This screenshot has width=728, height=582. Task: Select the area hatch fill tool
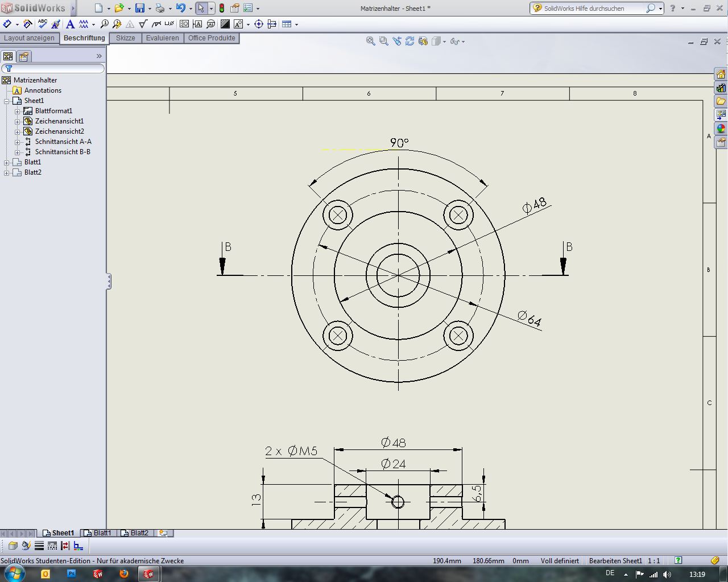point(225,24)
